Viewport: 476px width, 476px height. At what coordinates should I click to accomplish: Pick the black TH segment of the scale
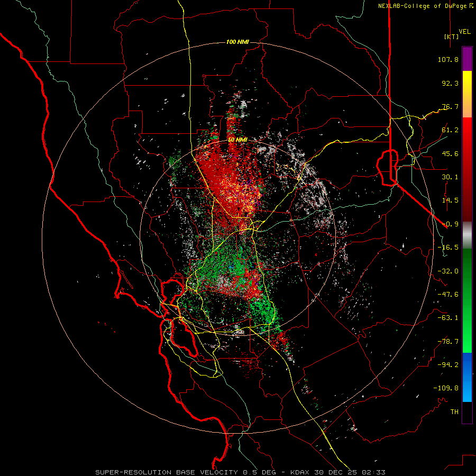pyautogui.click(x=467, y=413)
